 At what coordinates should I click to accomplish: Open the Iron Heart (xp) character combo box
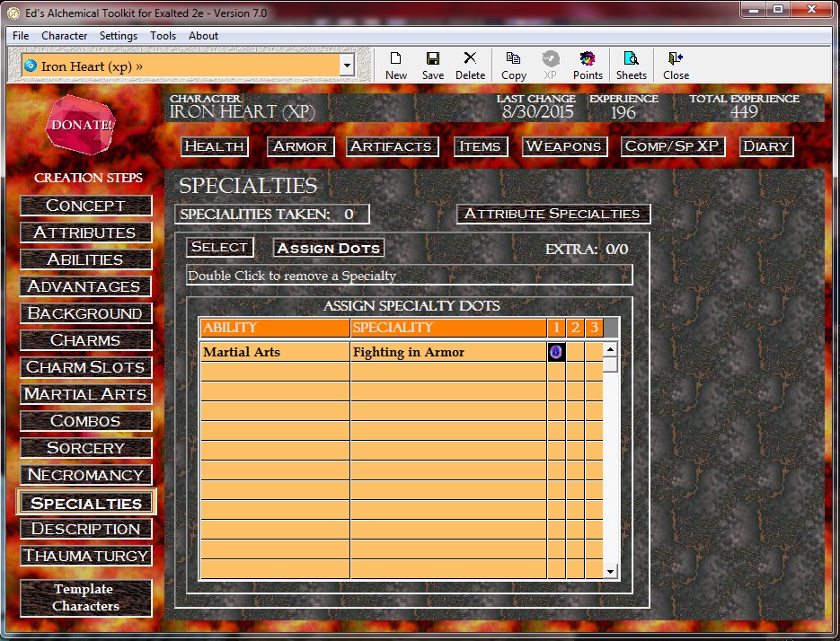tap(188, 66)
